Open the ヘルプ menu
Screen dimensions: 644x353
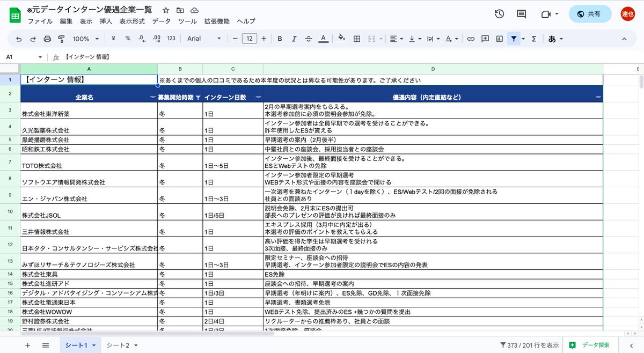pos(246,21)
